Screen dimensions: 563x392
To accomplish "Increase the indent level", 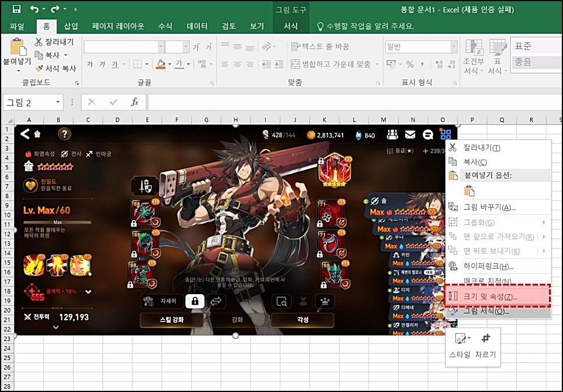I will pyautogui.click(x=279, y=64).
